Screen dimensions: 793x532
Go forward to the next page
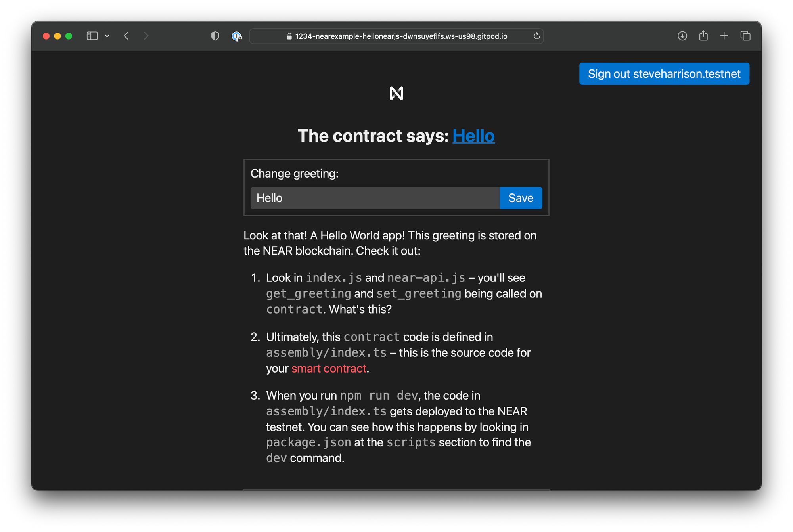[x=146, y=36]
